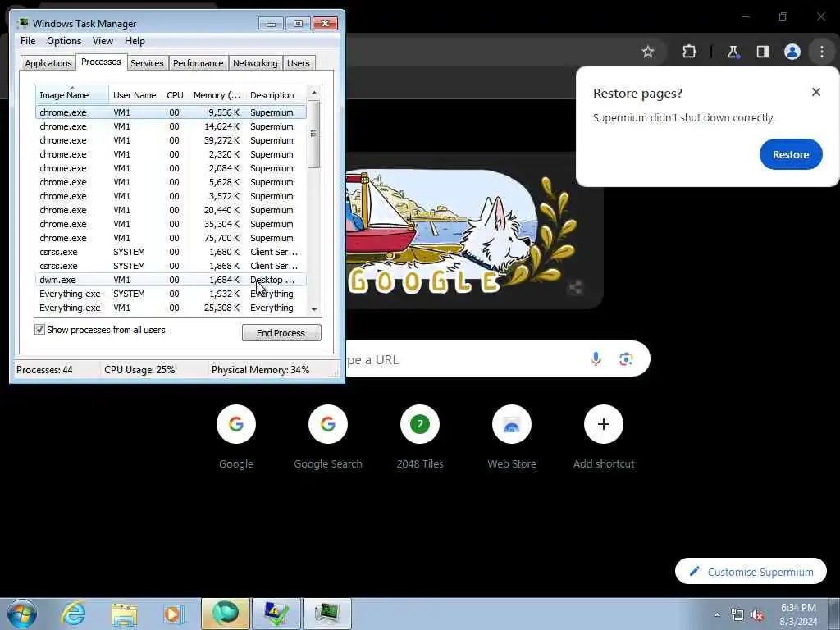Bookmark this page with the star icon
840x630 pixels.
pyautogui.click(x=648, y=52)
